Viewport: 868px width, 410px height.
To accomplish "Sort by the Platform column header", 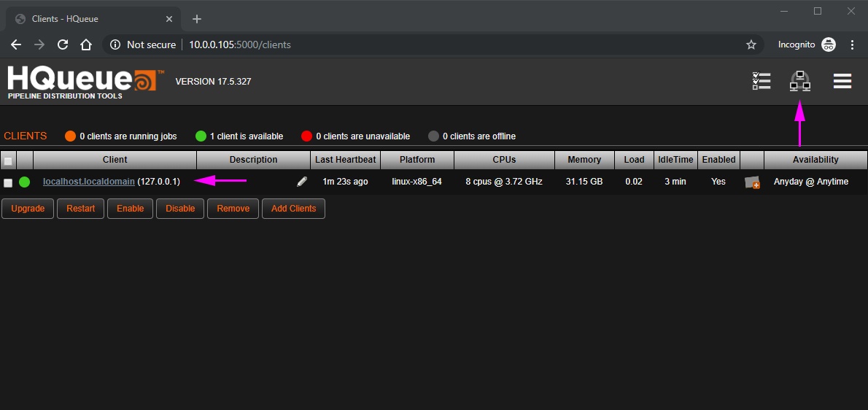I will (417, 160).
